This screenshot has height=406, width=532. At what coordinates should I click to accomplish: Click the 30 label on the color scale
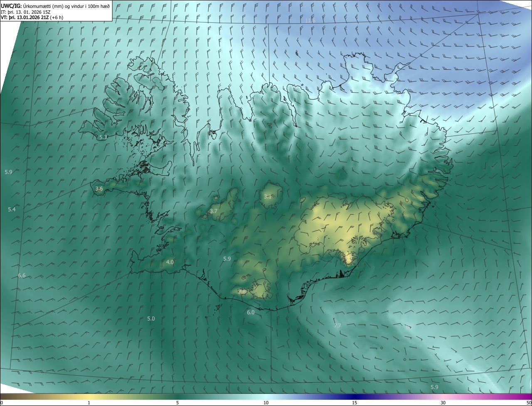pos(443,403)
